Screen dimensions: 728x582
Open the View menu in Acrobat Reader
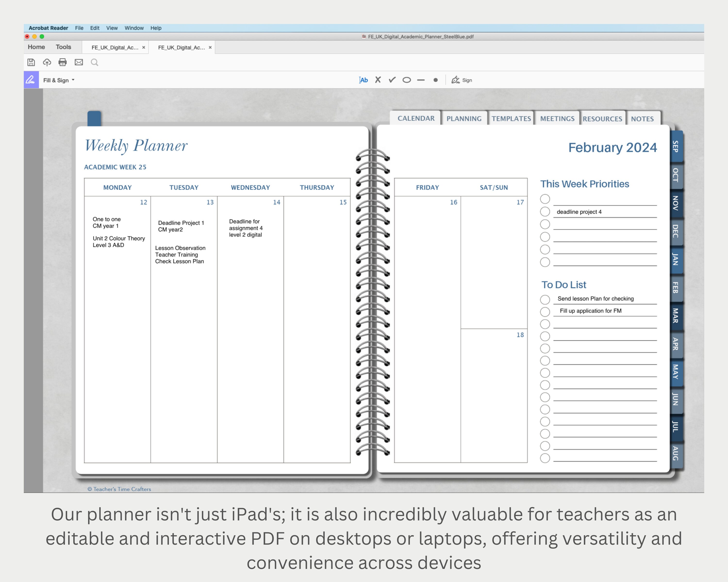pyautogui.click(x=112, y=28)
